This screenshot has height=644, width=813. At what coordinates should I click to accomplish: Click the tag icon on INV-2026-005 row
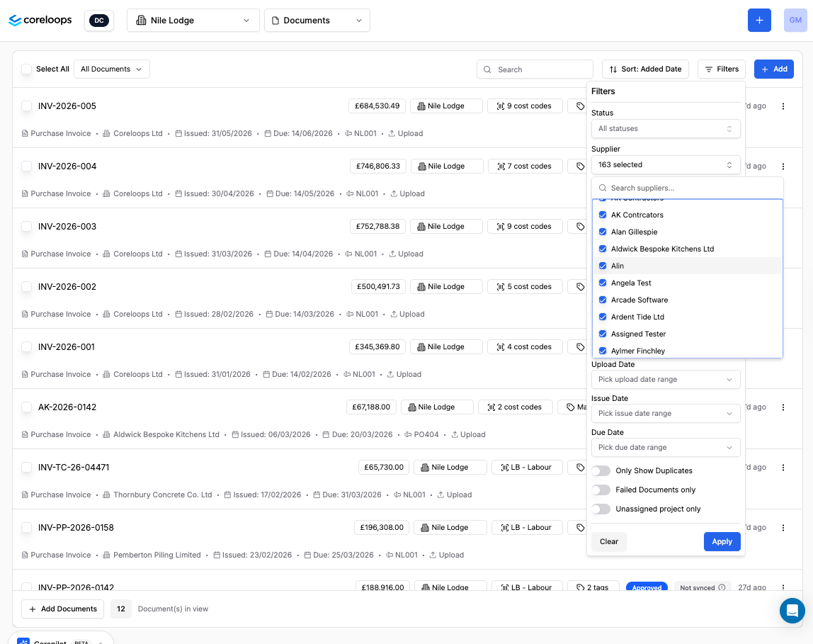580,106
